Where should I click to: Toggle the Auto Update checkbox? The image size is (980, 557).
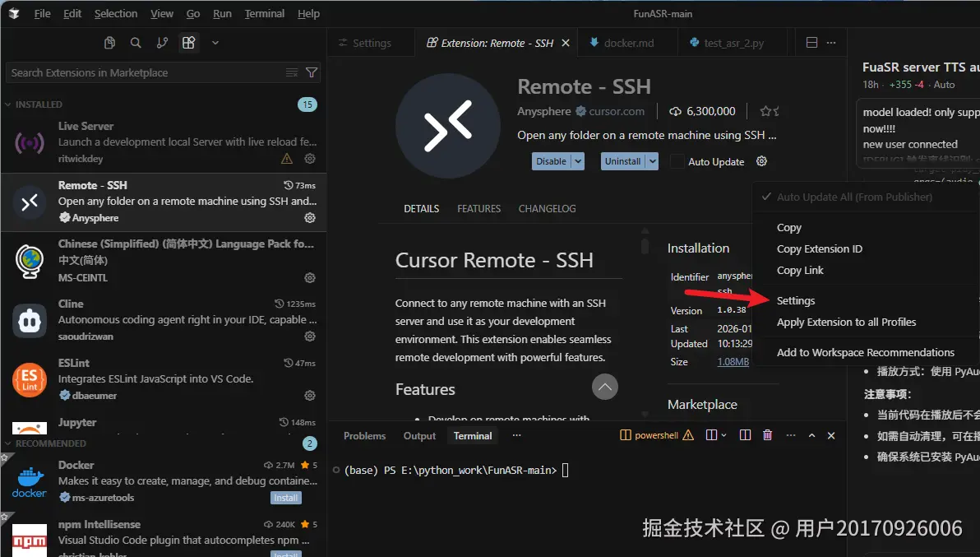(677, 161)
